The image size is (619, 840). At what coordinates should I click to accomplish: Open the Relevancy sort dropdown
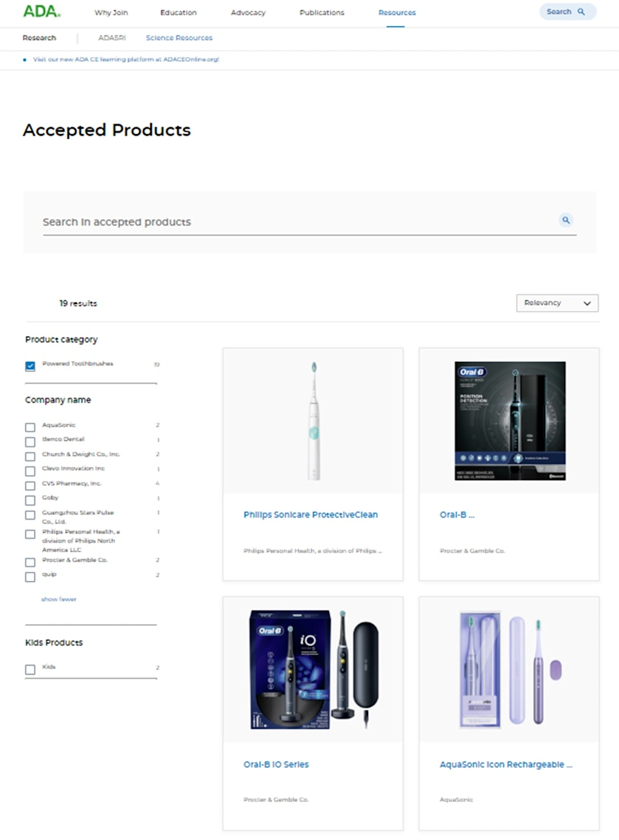tap(557, 303)
